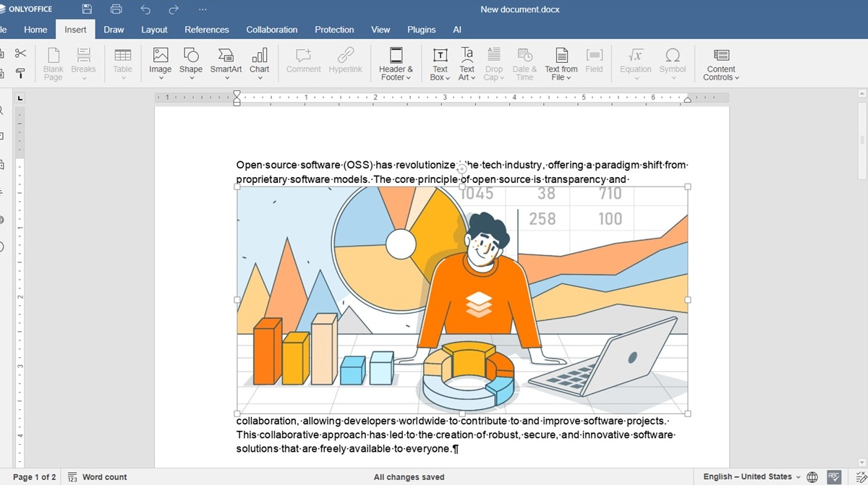
Task: Click the Print icon in title bar
Action: [x=116, y=9]
